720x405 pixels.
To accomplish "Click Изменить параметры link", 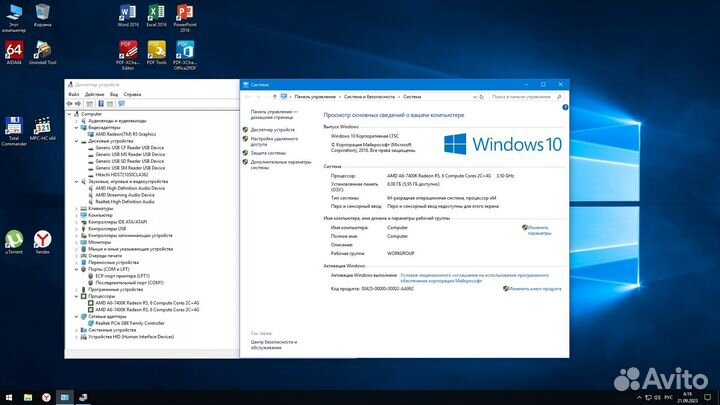I will (539, 231).
